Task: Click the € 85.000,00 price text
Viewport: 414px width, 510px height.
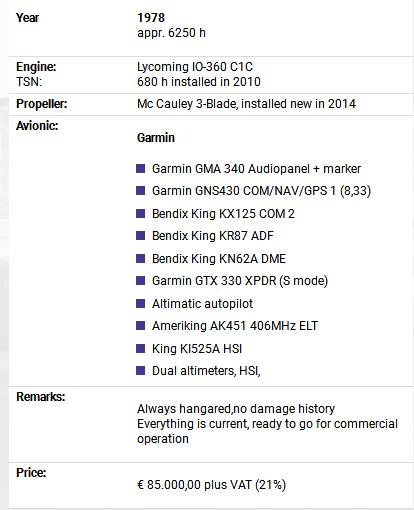Action: (x=211, y=485)
